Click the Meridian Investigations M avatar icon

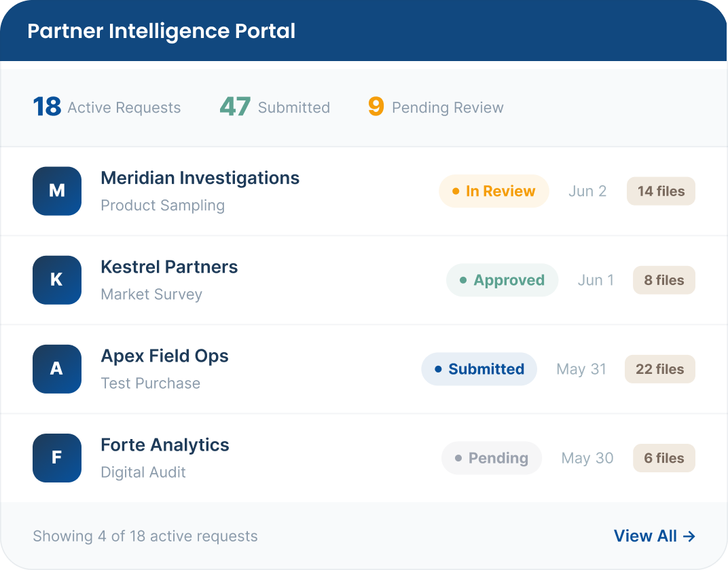57,191
